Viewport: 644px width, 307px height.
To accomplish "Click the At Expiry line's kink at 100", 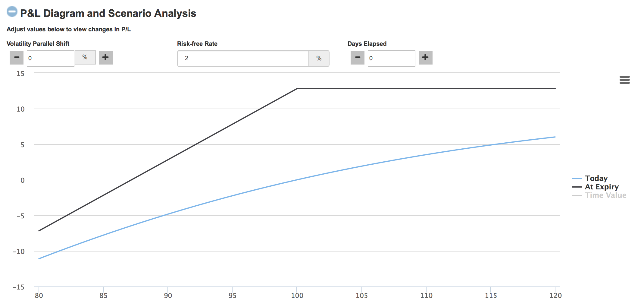I will (x=297, y=89).
